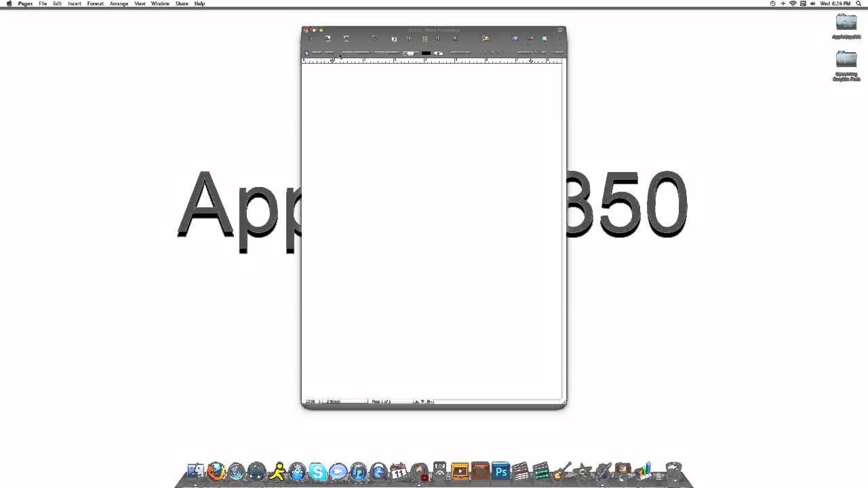The image size is (868, 488).
Task: Click the Wi-Fi icon in menu bar
Action: tap(793, 3)
